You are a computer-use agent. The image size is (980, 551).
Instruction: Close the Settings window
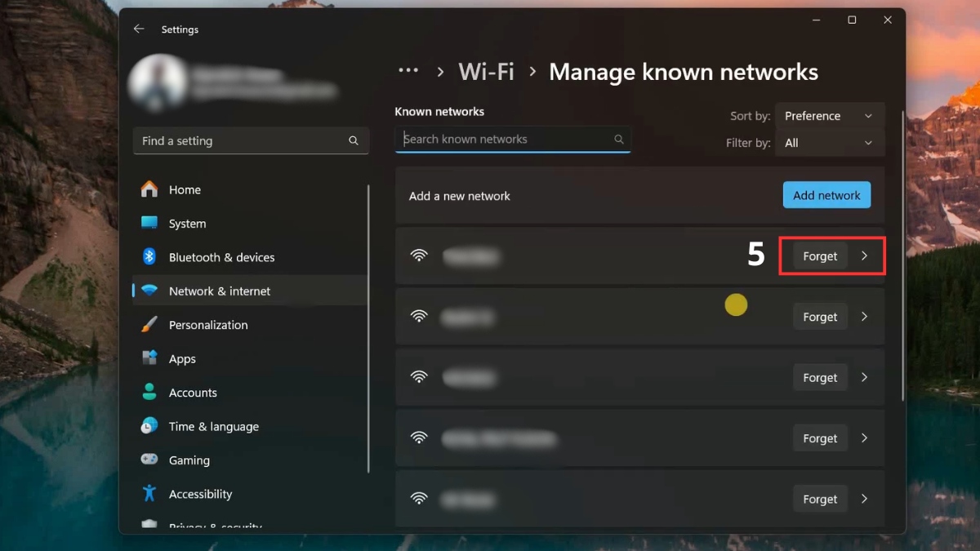pos(888,20)
